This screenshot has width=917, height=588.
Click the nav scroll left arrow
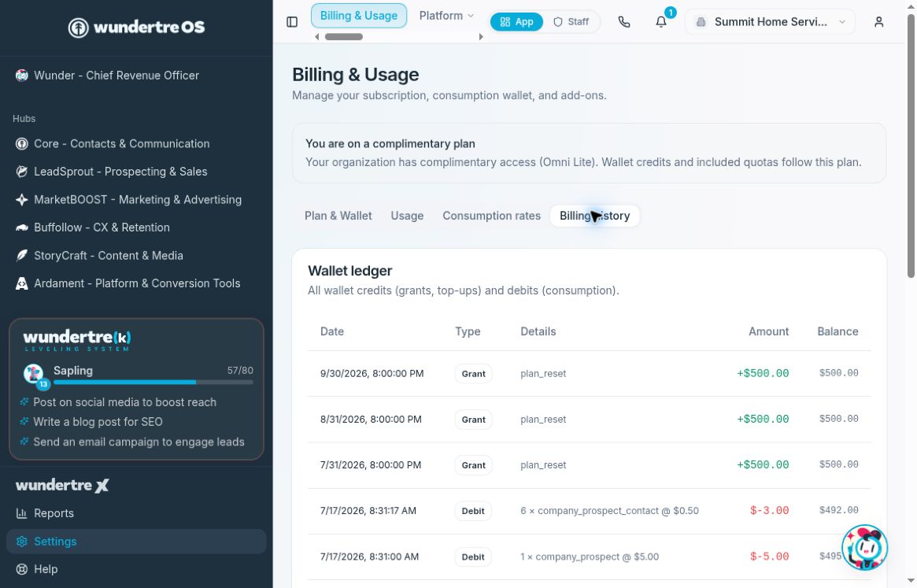(317, 37)
